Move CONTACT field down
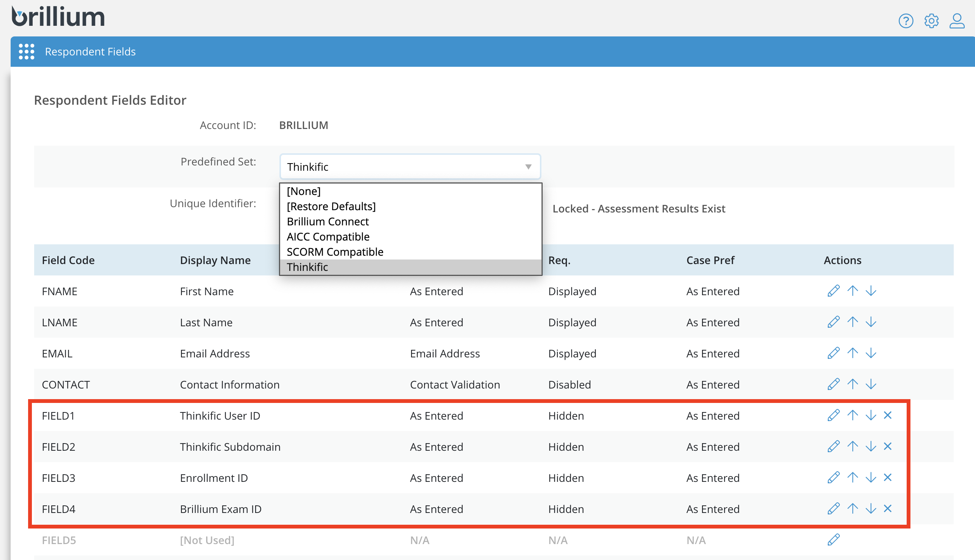Image resolution: width=975 pixels, height=560 pixels. coord(871,384)
